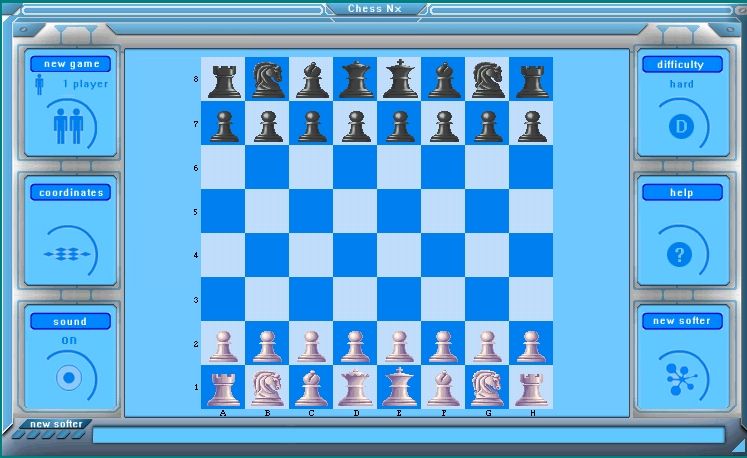
Task: Toggle the sound speaker dial icon
Action: point(69,377)
